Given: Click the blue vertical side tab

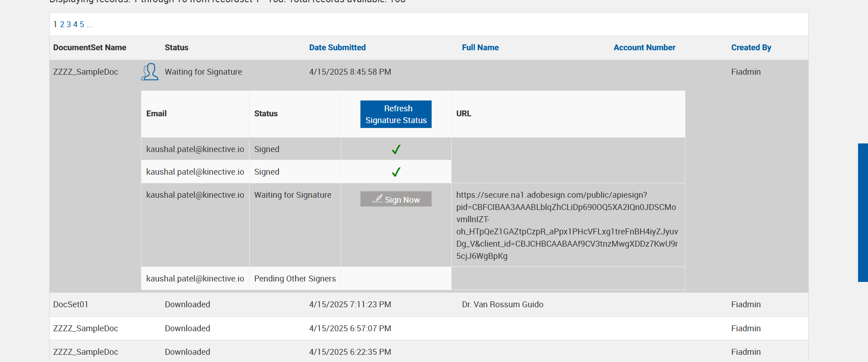Looking at the screenshot, I should pos(863,213).
